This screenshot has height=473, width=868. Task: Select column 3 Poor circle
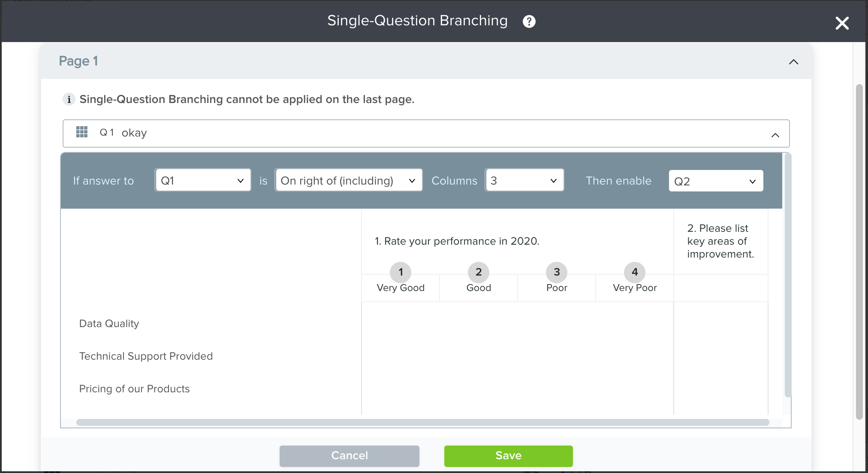557,272
